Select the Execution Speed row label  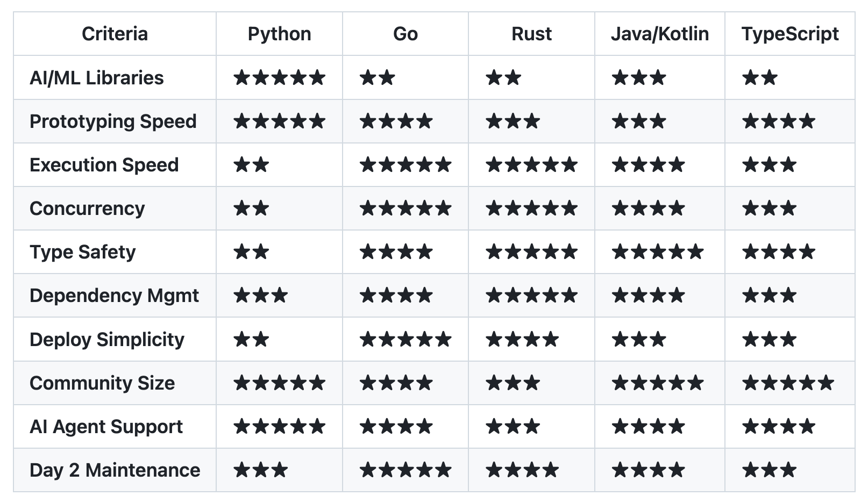tap(104, 165)
